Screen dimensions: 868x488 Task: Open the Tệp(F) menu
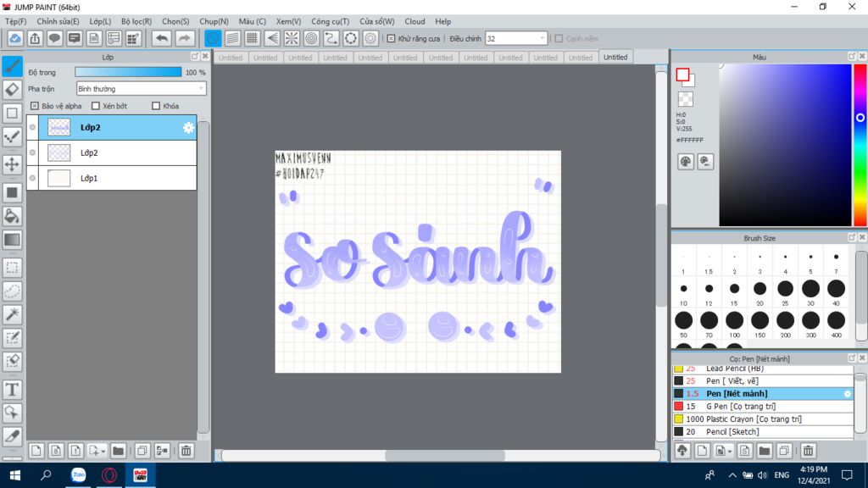(16, 21)
